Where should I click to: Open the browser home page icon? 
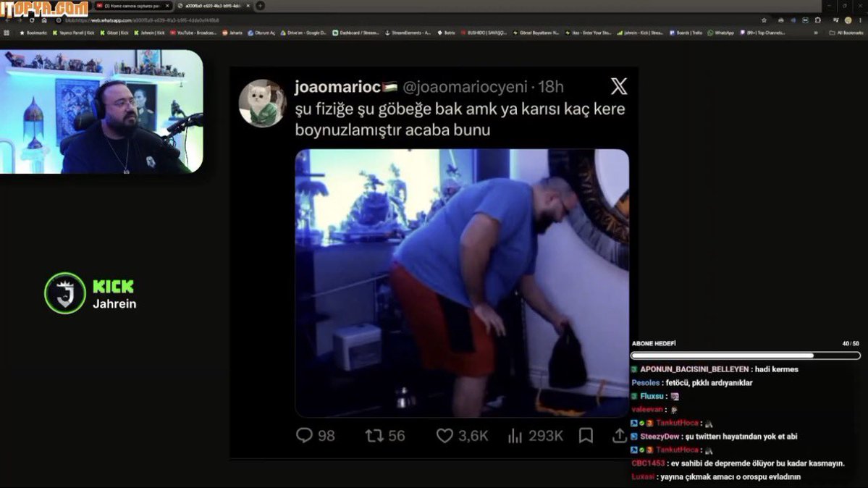click(x=44, y=20)
